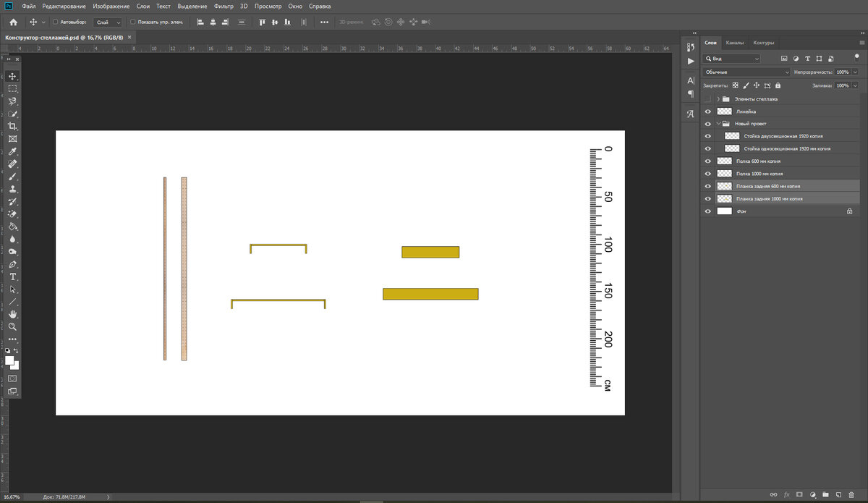868x503 pixels.
Task: Open the Обычные blend mode dropdown
Action: pos(746,72)
